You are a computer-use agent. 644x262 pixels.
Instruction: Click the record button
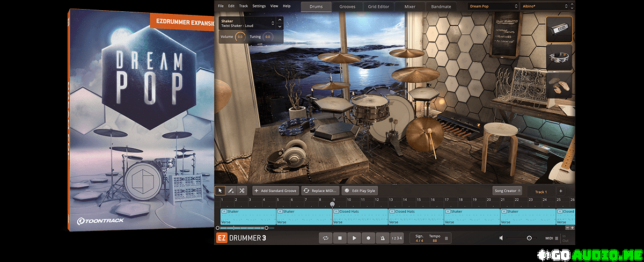[x=368, y=238]
